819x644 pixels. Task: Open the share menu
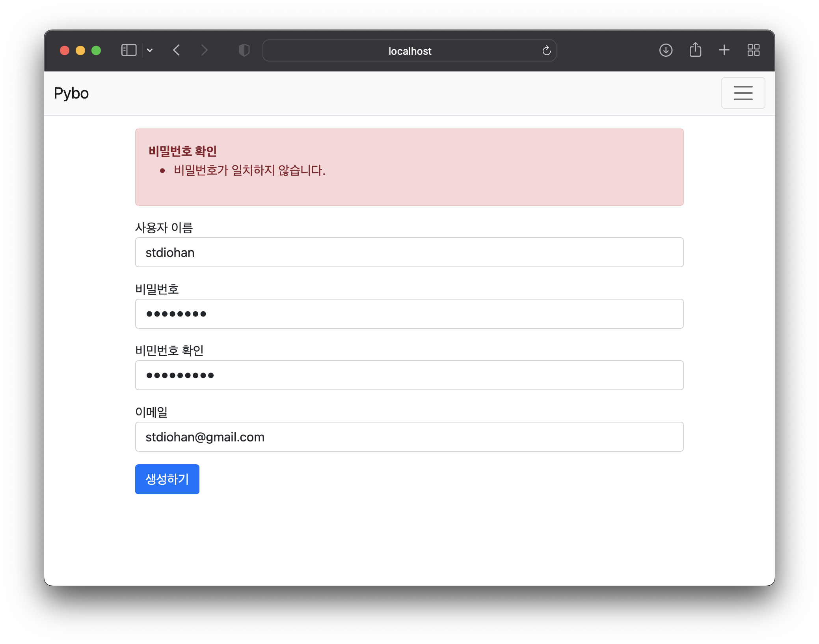click(695, 50)
